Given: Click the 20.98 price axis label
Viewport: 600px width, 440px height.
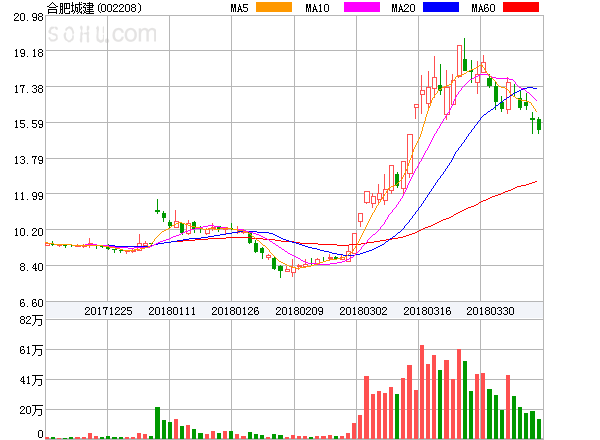Looking at the screenshot, I should click(29, 17).
